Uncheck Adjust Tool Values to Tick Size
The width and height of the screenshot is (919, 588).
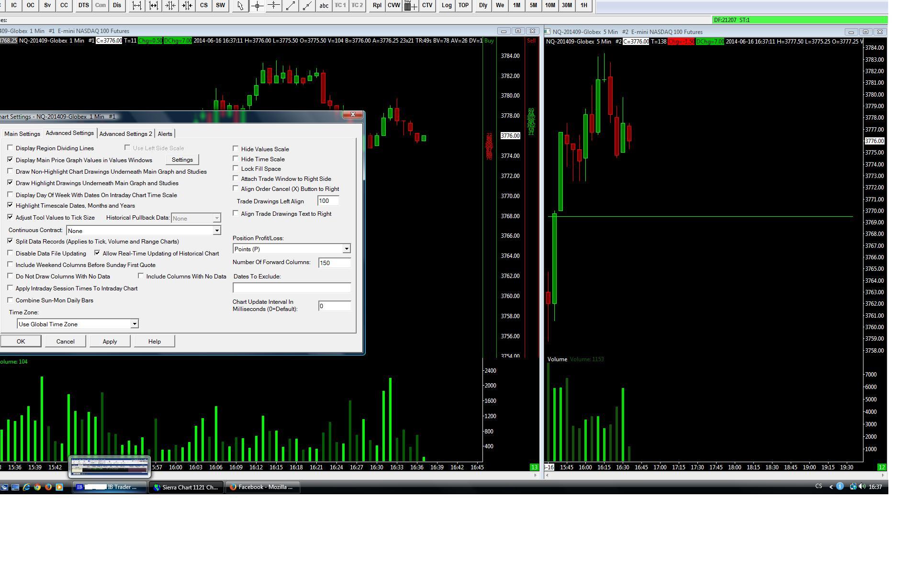pos(10,217)
